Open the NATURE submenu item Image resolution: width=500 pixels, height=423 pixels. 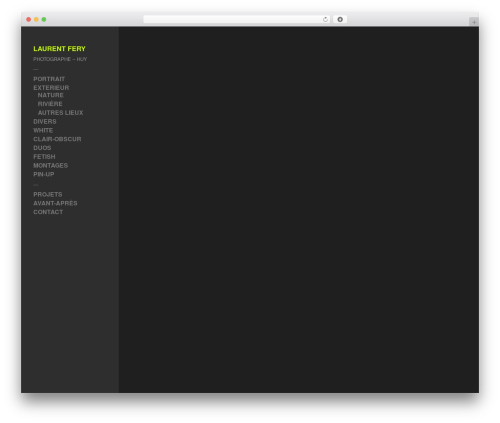pyautogui.click(x=50, y=95)
